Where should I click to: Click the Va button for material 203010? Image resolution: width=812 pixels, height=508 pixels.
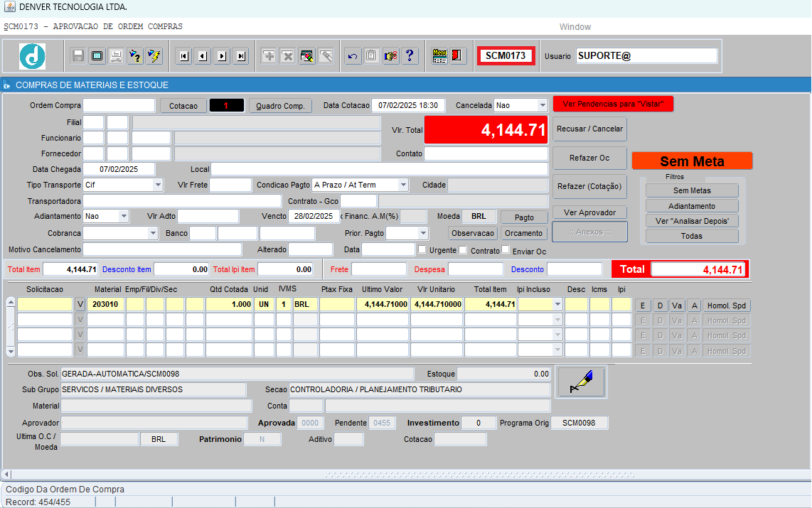pos(677,306)
